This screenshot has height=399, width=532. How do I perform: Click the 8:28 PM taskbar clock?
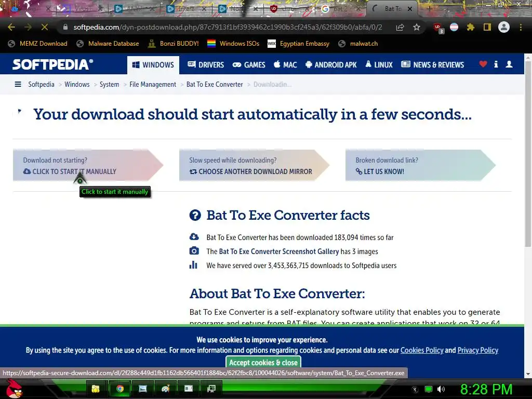click(x=486, y=389)
